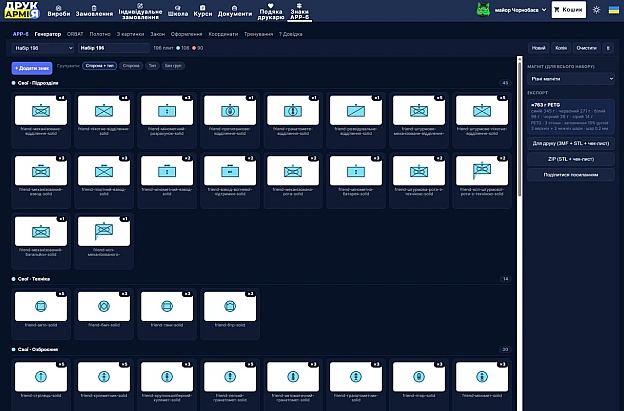
Task: Toggle the sun light-theme icon
Action: tap(596, 10)
